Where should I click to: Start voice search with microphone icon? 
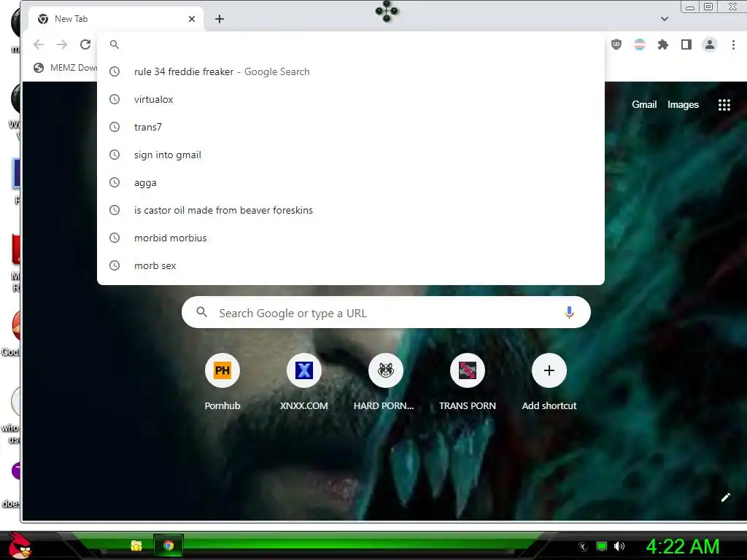[x=569, y=312]
